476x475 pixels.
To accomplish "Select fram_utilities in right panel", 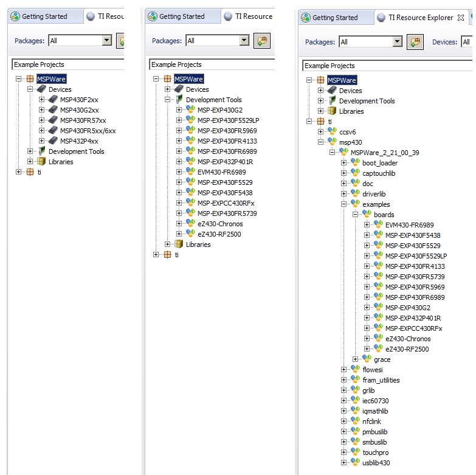I will coord(381,380).
